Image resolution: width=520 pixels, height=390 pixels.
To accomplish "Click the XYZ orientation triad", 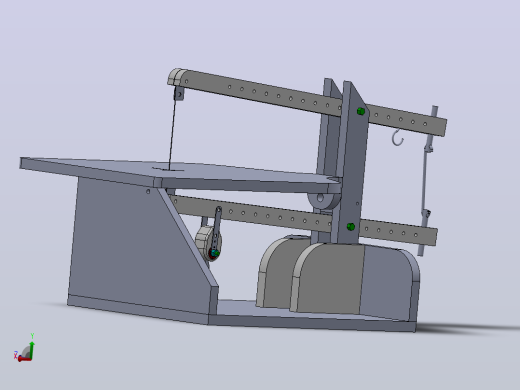I will pos(24,348).
